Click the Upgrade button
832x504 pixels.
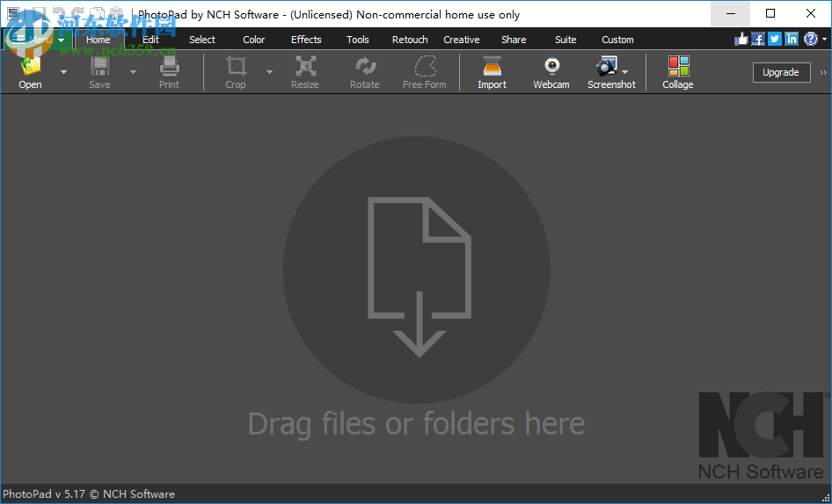[x=780, y=72]
